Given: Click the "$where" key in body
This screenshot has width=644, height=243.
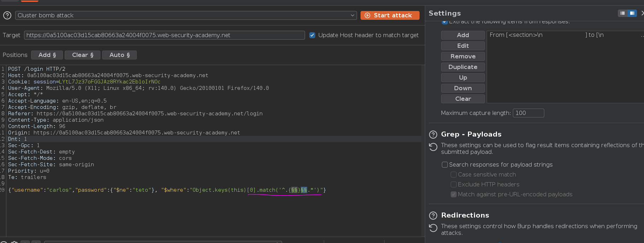Looking at the screenshot, I should [x=174, y=190].
